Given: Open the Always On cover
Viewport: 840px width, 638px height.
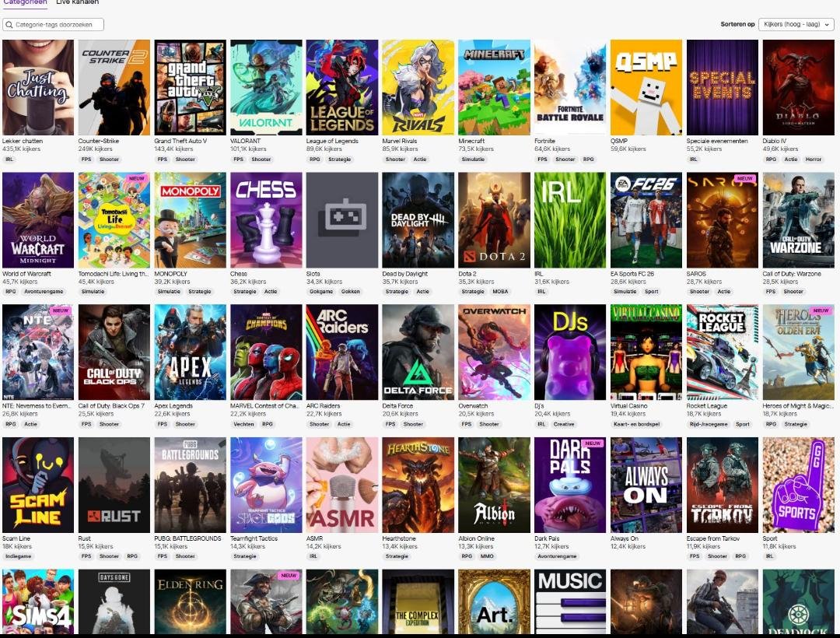Looking at the screenshot, I should coord(646,485).
